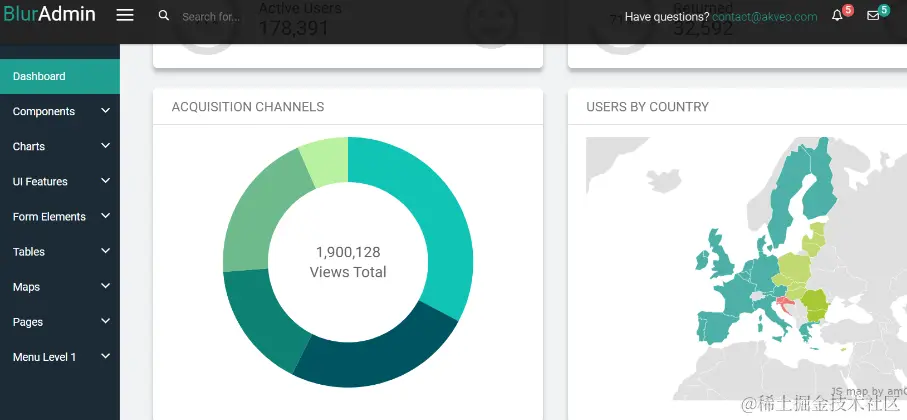Expand the UI Features chevron
The image size is (907, 420).
(105, 181)
